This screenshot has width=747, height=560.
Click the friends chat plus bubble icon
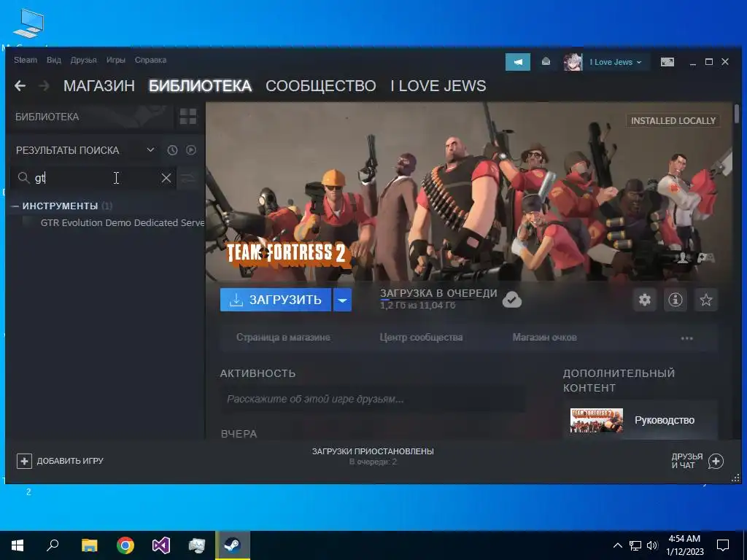pos(716,461)
